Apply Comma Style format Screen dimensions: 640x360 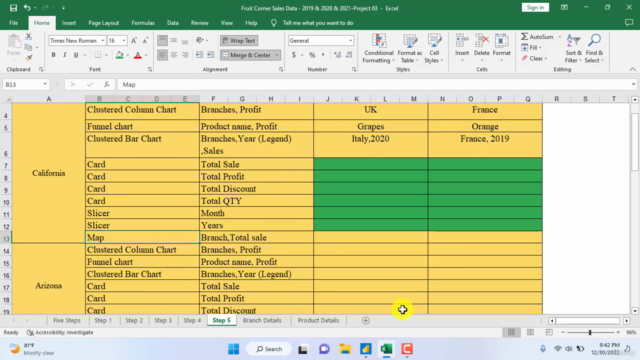[323, 55]
